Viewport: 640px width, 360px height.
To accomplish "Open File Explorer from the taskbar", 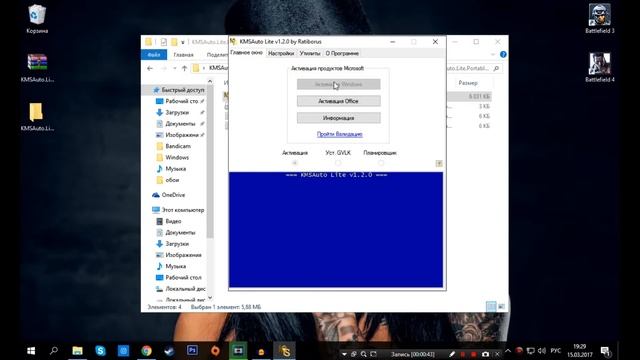I will click(x=78, y=351).
